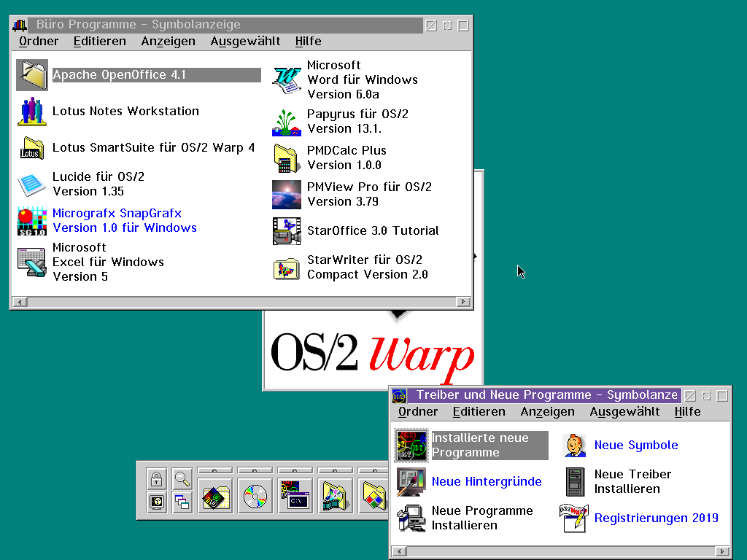Click the window list button on the launchpad
The height and width of the screenshot is (560, 747).
(x=182, y=502)
